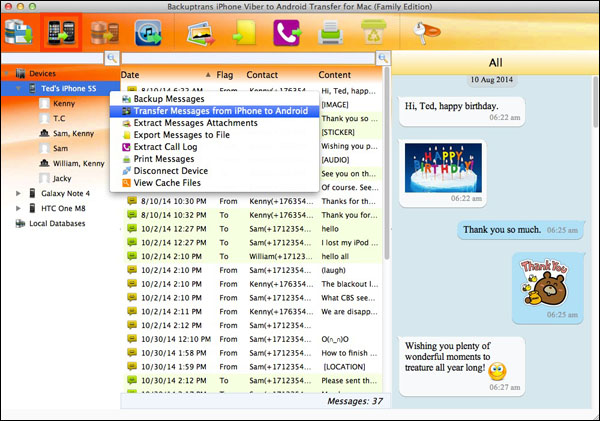Click the search magnifier beside message search field
This screenshot has width=600, height=421.
(x=383, y=58)
